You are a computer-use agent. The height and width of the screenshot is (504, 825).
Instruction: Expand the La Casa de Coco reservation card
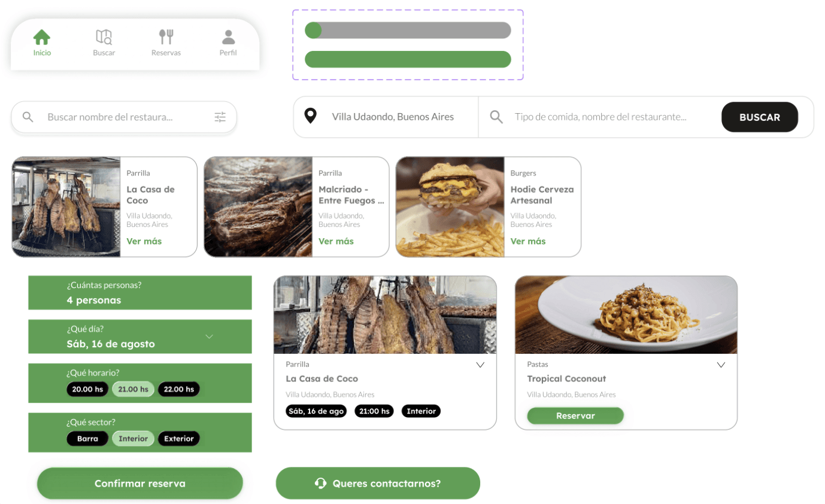tap(480, 365)
